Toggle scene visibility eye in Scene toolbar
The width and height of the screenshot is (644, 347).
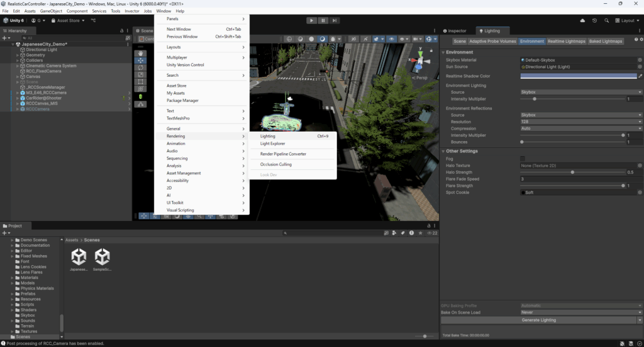391,39
